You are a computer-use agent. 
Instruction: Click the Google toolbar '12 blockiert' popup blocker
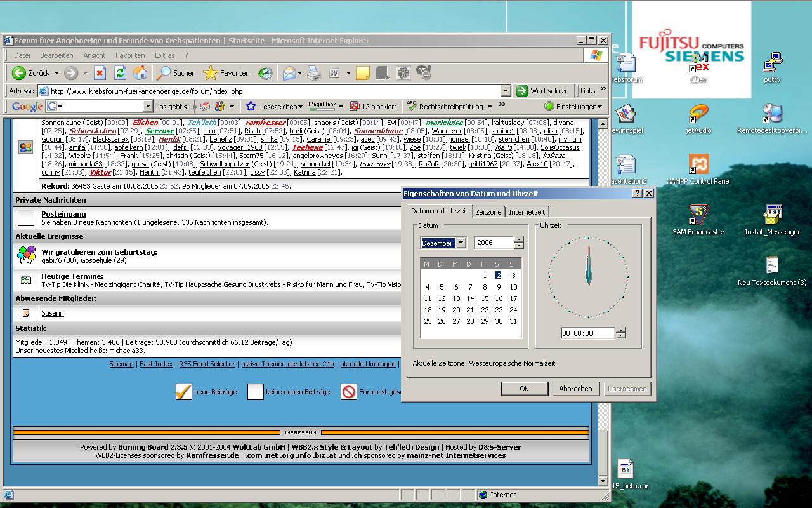click(373, 107)
